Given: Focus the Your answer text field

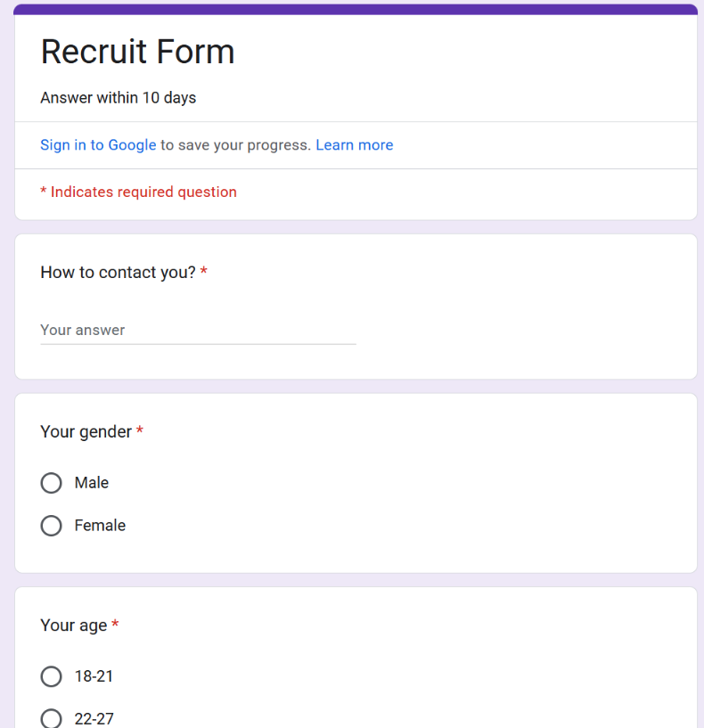Looking at the screenshot, I should tap(198, 331).
